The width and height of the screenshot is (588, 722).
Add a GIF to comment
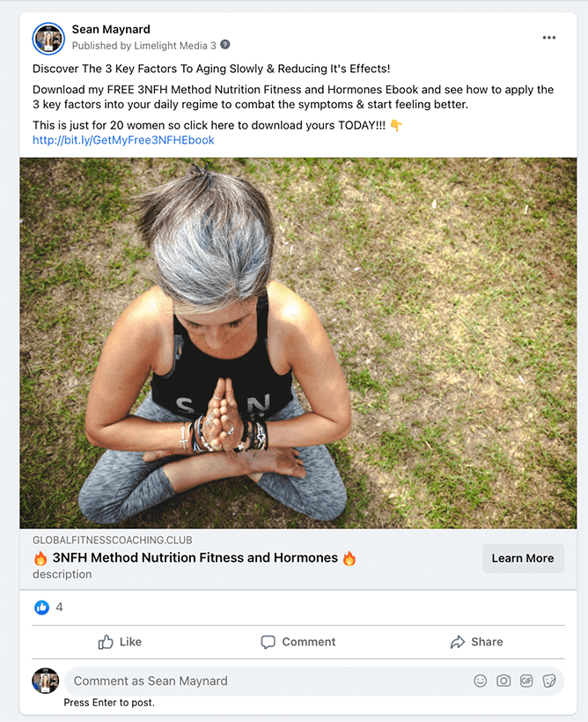tap(526, 681)
